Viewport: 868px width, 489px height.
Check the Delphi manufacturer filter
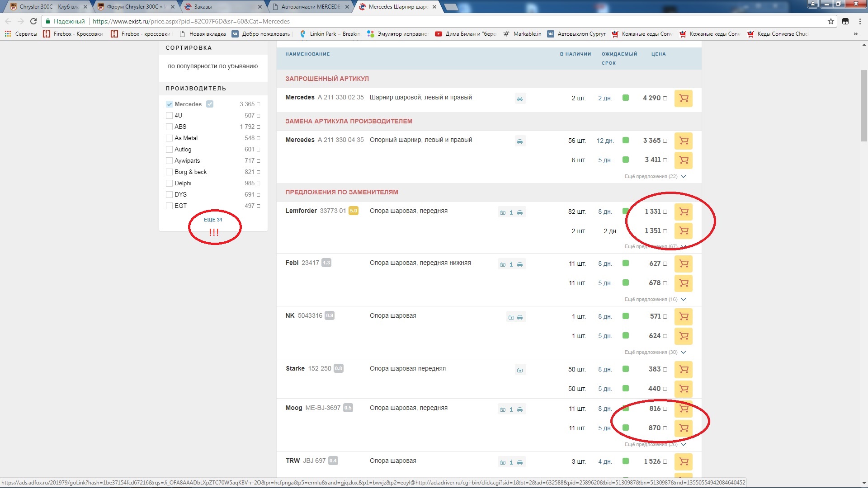tap(169, 183)
